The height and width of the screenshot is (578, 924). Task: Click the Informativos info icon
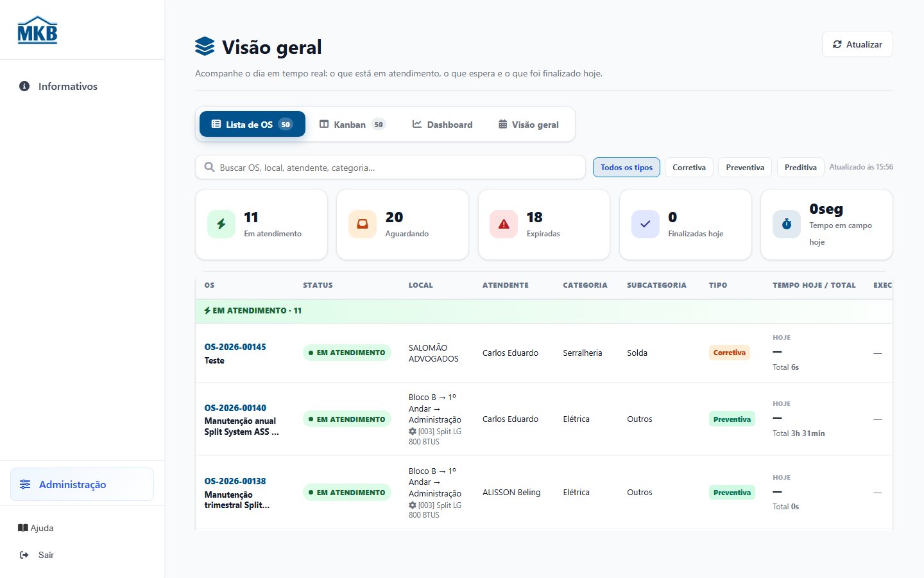[x=24, y=86]
